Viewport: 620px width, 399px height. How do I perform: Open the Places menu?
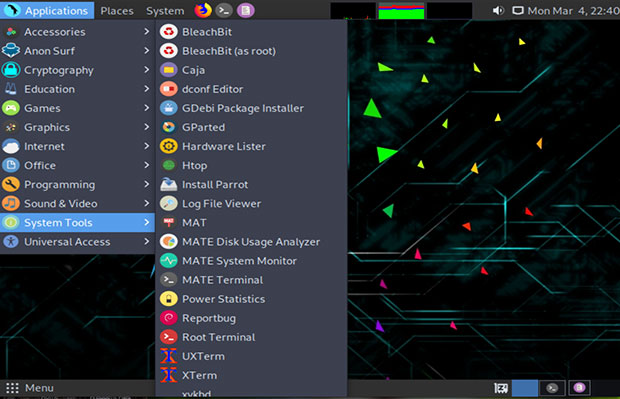point(117,11)
